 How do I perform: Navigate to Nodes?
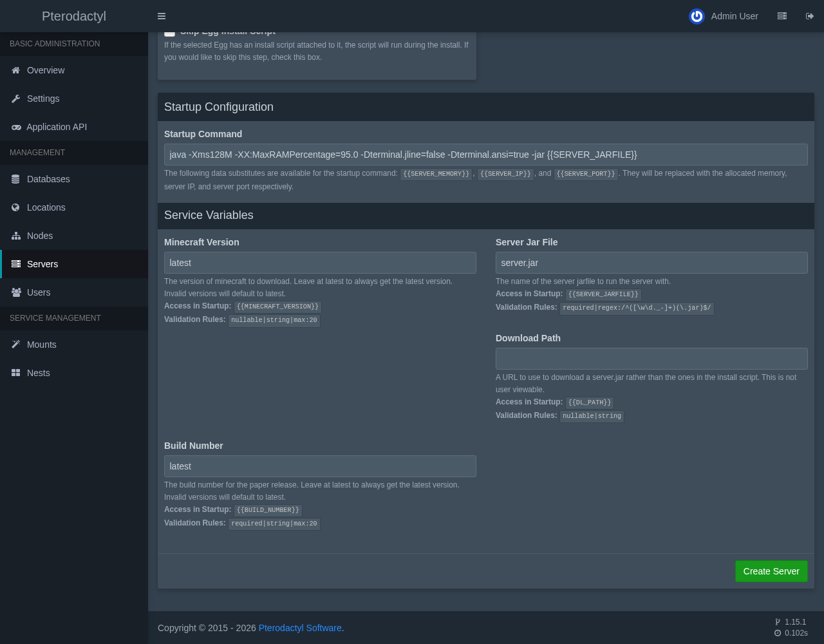click(74, 236)
